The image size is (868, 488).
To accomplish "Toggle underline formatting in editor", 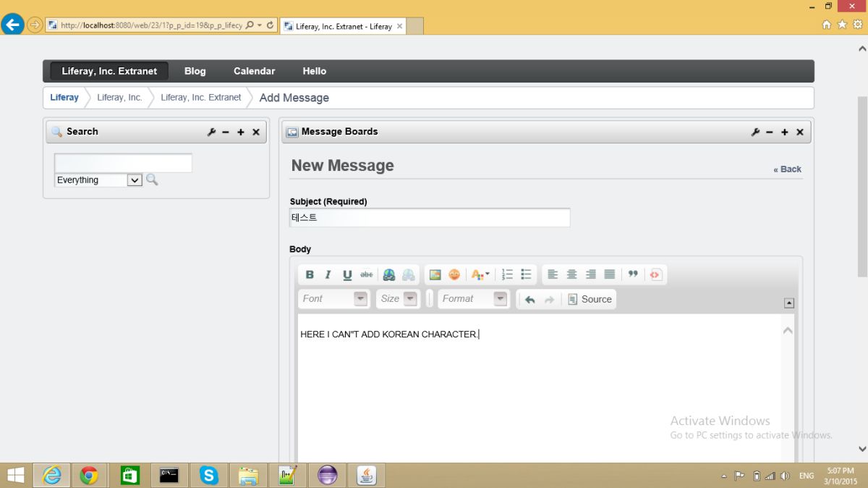I will pos(347,274).
